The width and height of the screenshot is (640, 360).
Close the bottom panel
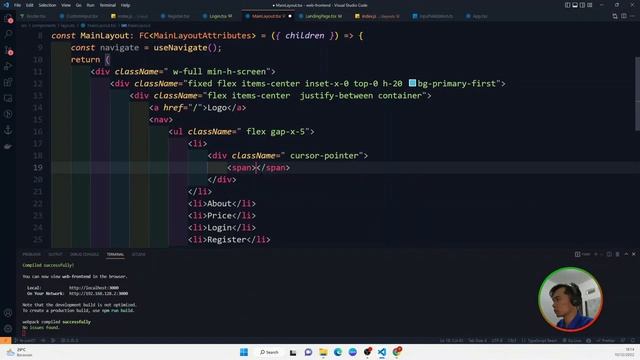click(634, 254)
